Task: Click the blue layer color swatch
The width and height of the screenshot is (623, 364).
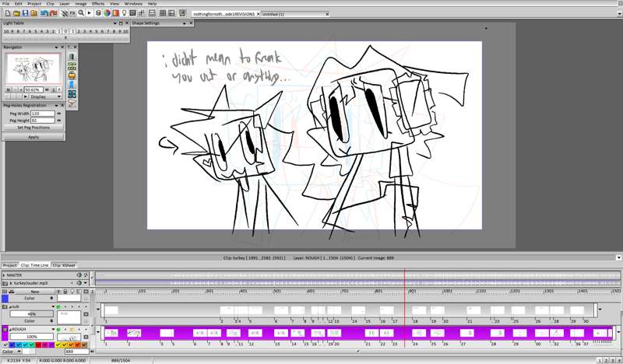Action: [5, 298]
